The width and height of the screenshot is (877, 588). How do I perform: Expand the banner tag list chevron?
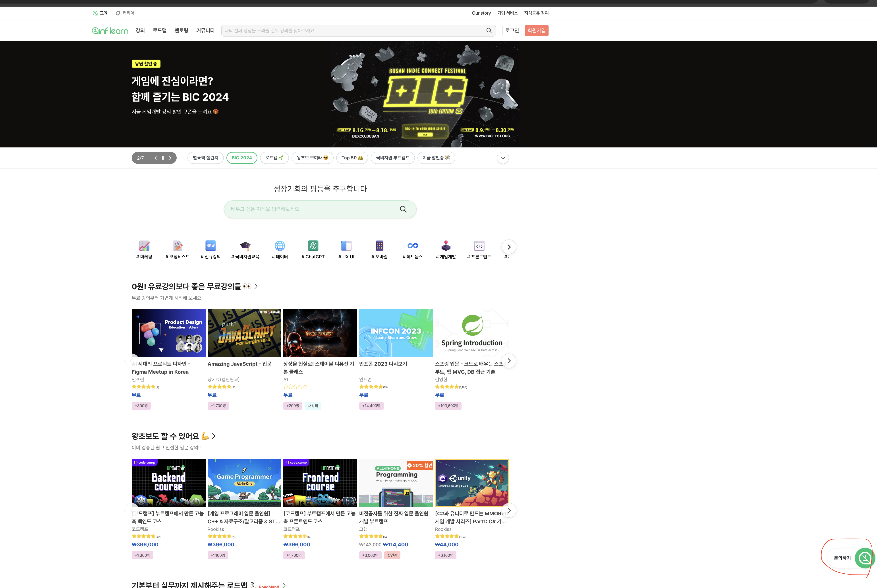tap(503, 158)
